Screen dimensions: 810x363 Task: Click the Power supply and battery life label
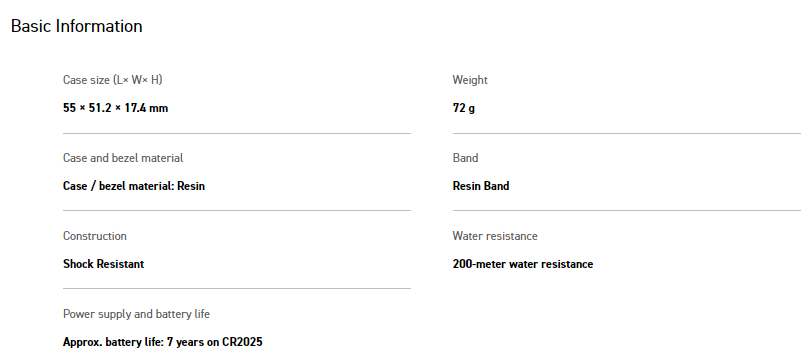coord(136,314)
